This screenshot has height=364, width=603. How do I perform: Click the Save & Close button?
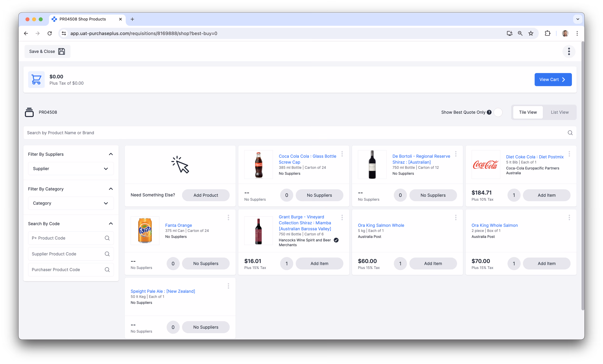[47, 51]
